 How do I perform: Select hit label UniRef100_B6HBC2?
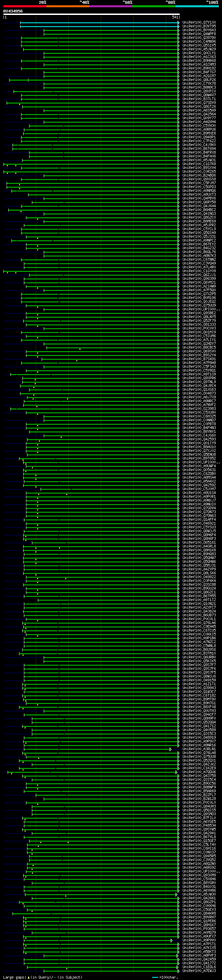pos(199,210)
